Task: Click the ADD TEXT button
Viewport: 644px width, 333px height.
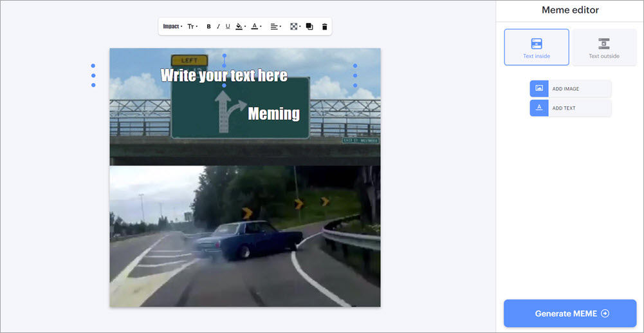Action: point(571,108)
